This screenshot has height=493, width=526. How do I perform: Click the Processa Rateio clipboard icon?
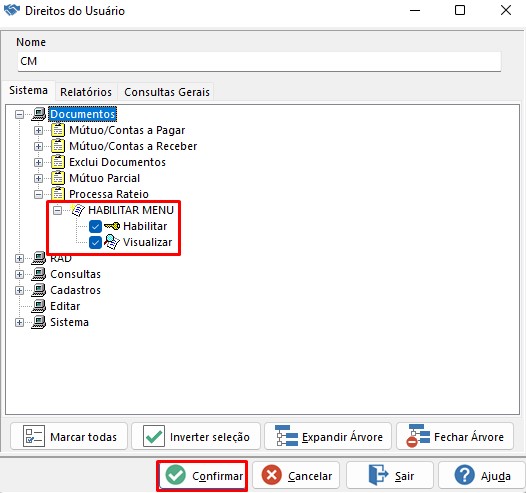click(x=58, y=194)
